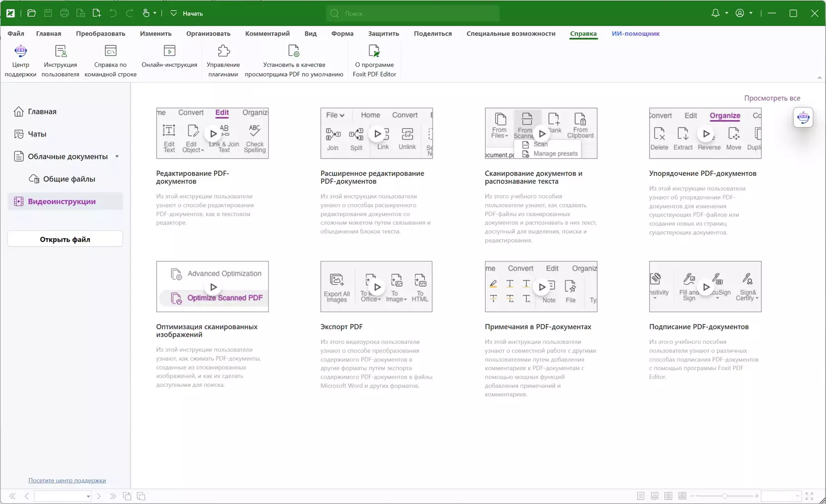The height and width of the screenshot is (504, 826).
Task: Click the search field (Поиск) in title bar
Action: pos(413,13)
